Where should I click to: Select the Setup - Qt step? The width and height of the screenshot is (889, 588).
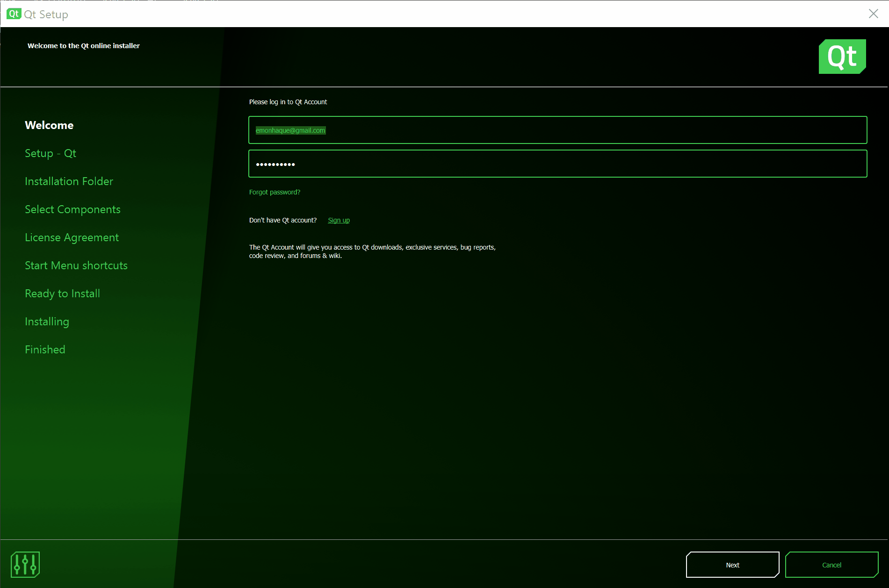pos(50,153)
